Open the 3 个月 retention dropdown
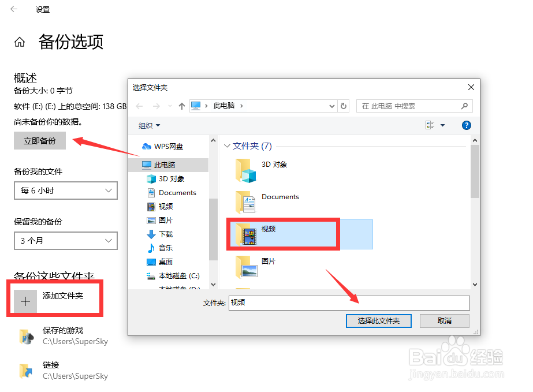 66,241
